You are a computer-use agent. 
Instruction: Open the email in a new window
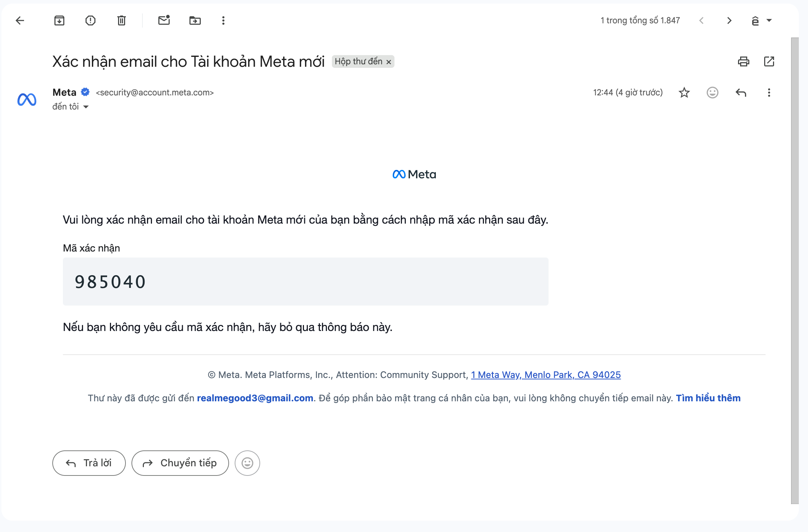click(769, 61)
